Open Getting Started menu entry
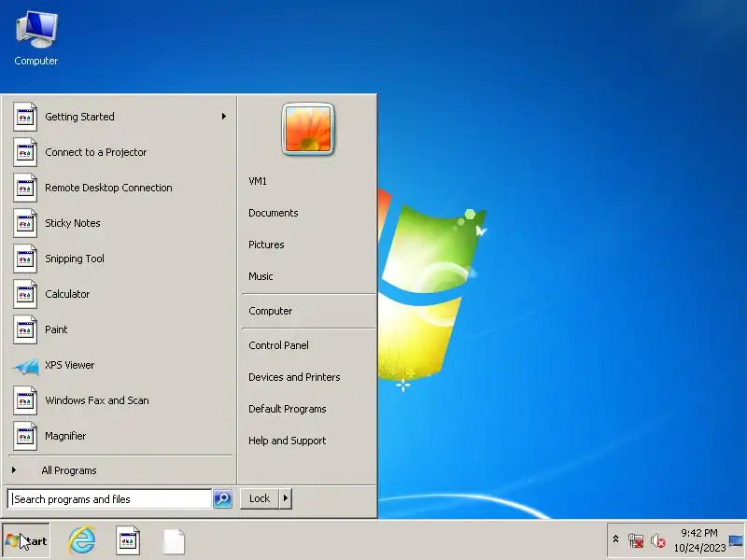 (120, 117)
